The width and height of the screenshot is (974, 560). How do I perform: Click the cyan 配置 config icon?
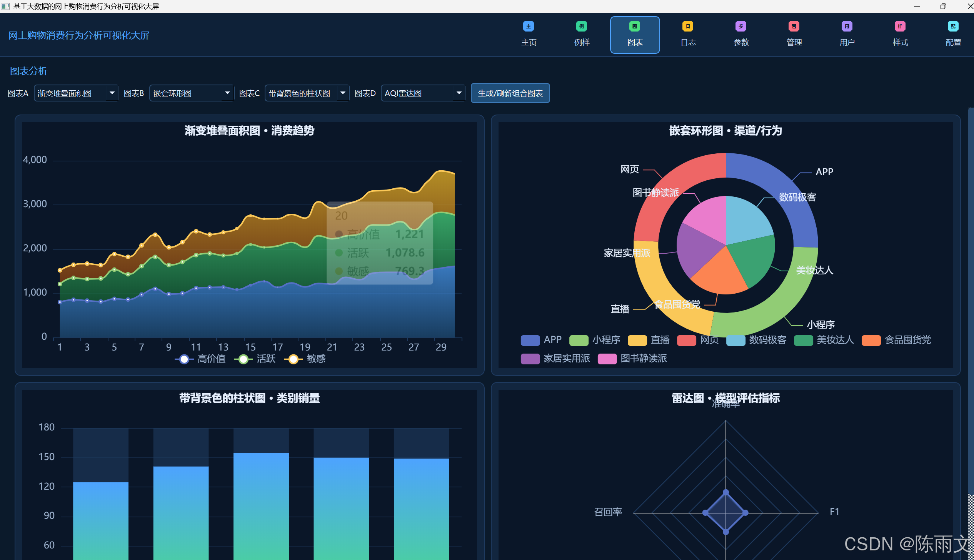tap(953, 26)
